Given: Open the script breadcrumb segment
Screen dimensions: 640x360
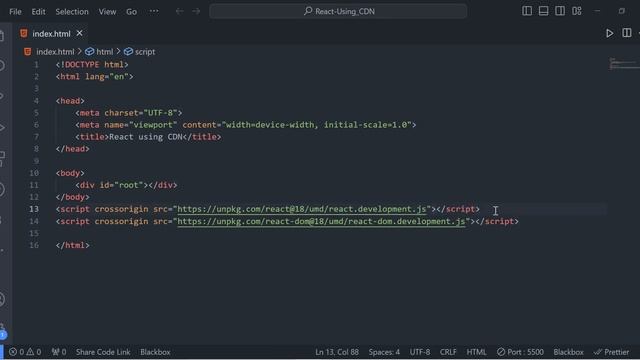Looking at the screenshot, I should [145, 52].
